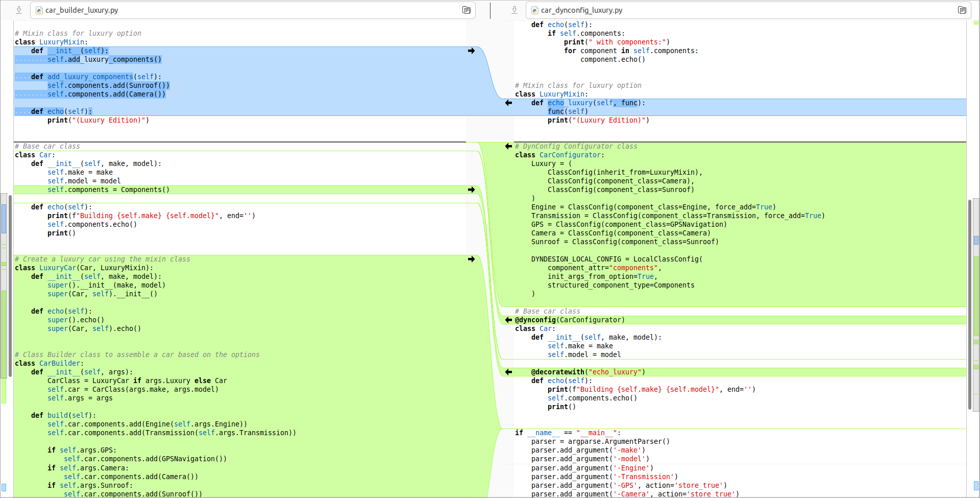The image size is (980, 498).
Task: Click 'if self.args.GPS:' line
Action: [82, 450]
